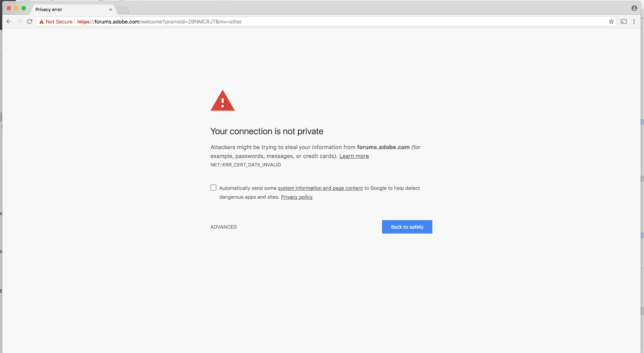The height and width of the screenshot is (353, 644).
Task: Go back using the browser back arrow
Action: pos(9,21)
